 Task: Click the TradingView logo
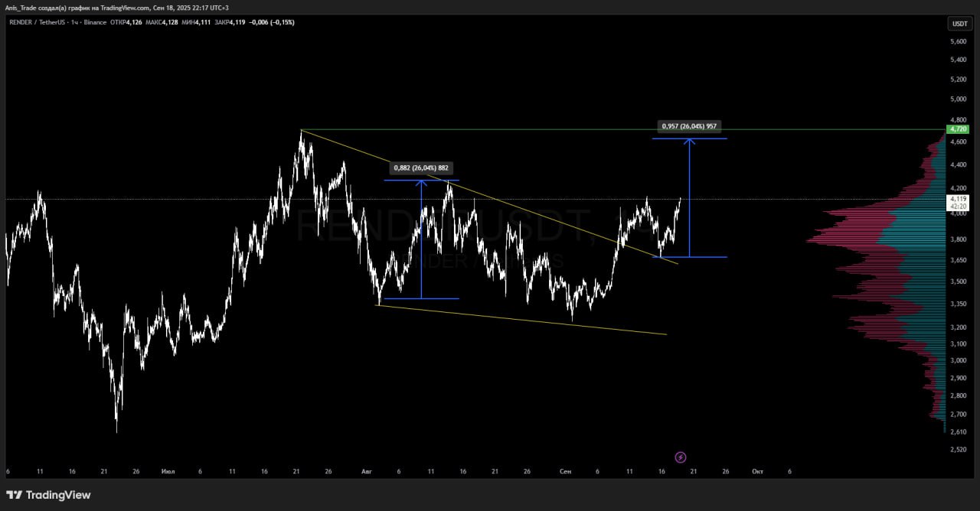coord(48,495)
